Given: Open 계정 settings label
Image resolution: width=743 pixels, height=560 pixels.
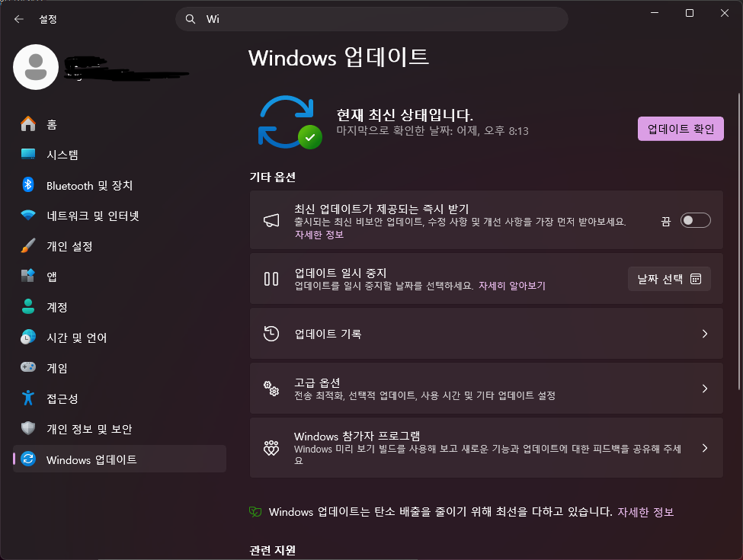Looking at the screenshot, I should tap(57, 307).
